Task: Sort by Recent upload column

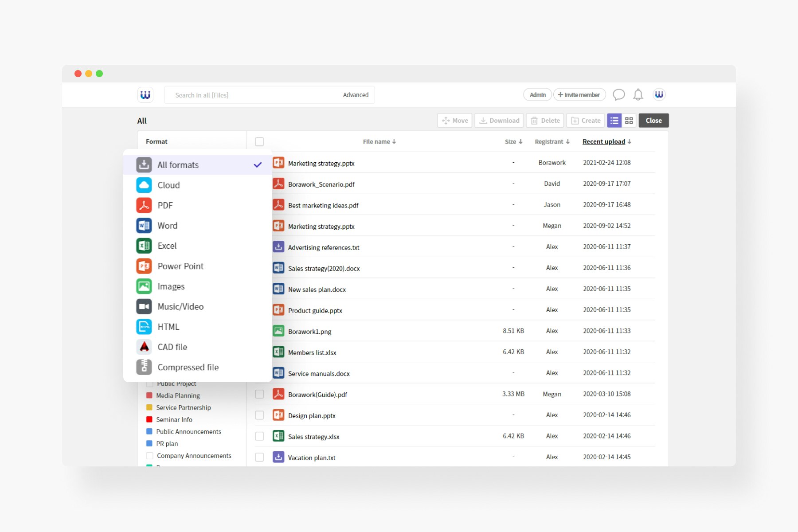Action: [607, 142]
